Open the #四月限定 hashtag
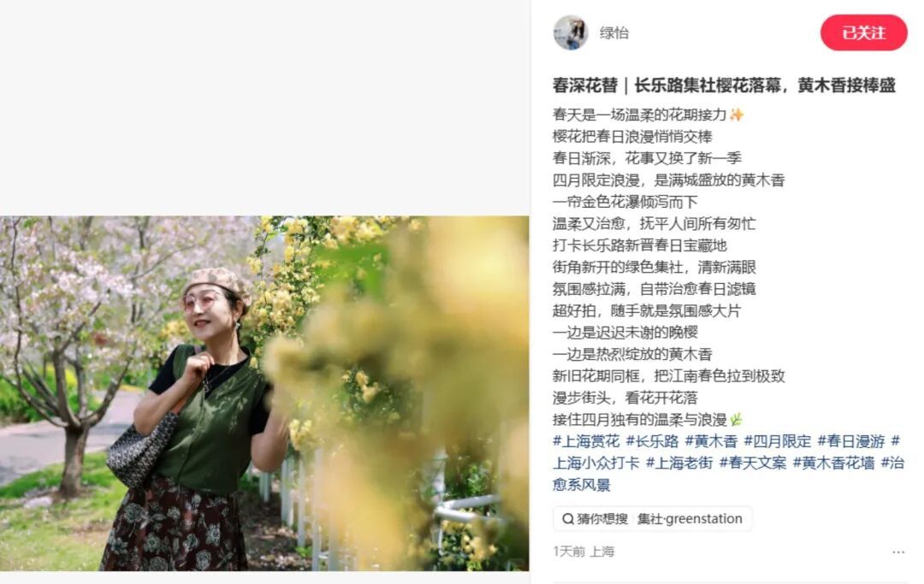Viewport: 924px width, 584px height. tap(778, 441)
